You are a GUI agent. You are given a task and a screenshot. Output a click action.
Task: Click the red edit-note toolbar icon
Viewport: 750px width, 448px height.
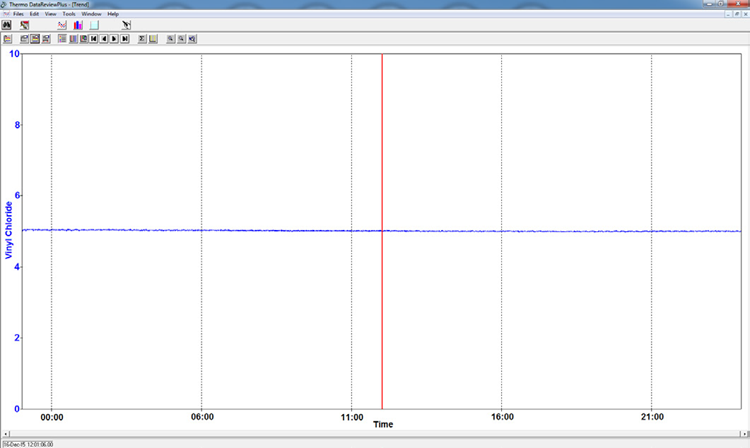(24, 25)
